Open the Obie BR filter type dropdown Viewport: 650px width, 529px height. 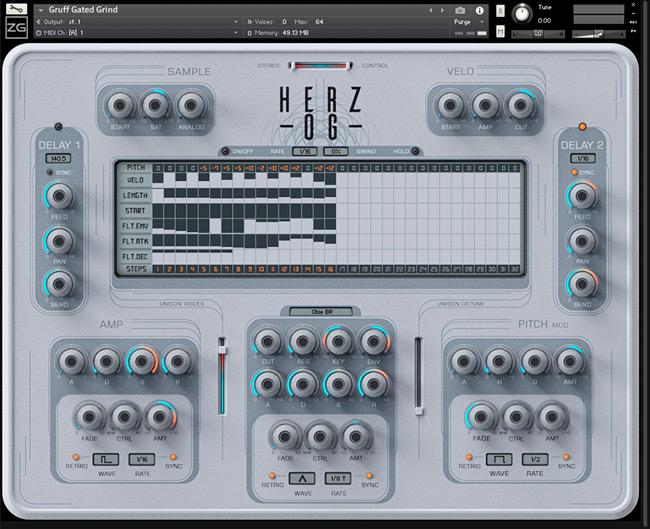[319, 311]
